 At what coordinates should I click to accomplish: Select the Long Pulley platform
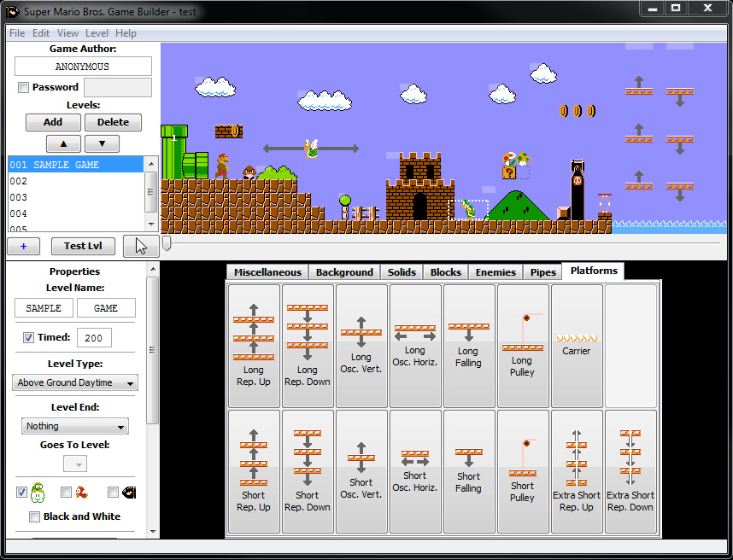coord(523,346)
